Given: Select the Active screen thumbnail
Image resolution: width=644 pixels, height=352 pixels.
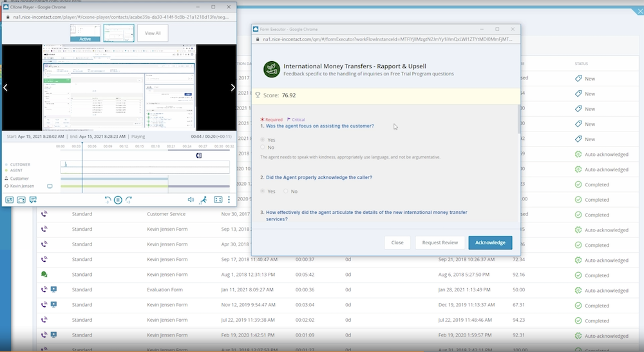Looking at the screenshot, I should (85, 33).
